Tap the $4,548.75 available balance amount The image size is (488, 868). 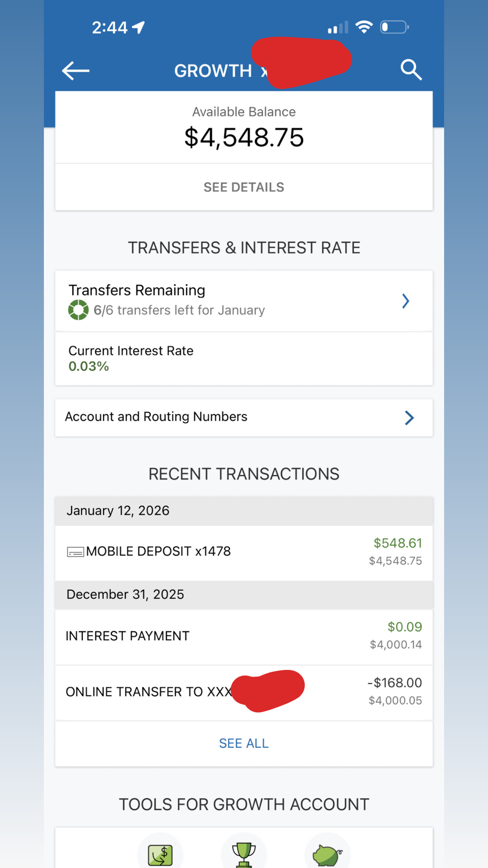point(244,138)
